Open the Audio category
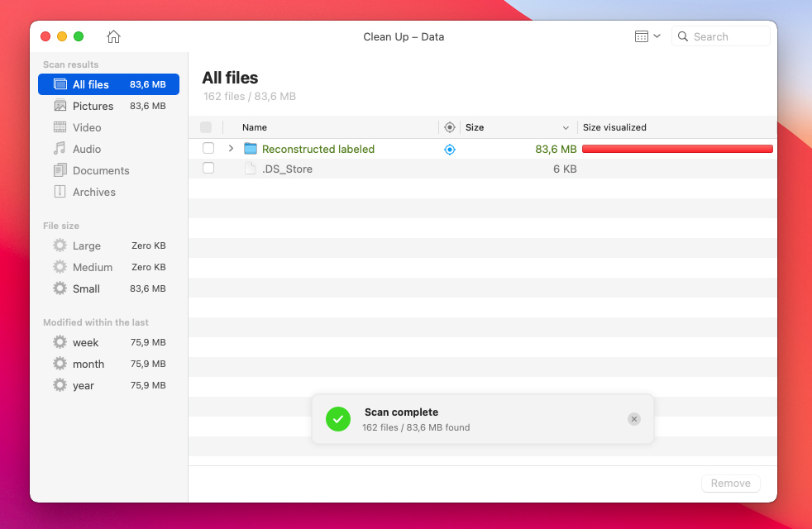The image size is (812, 529). tap(109, 149)
